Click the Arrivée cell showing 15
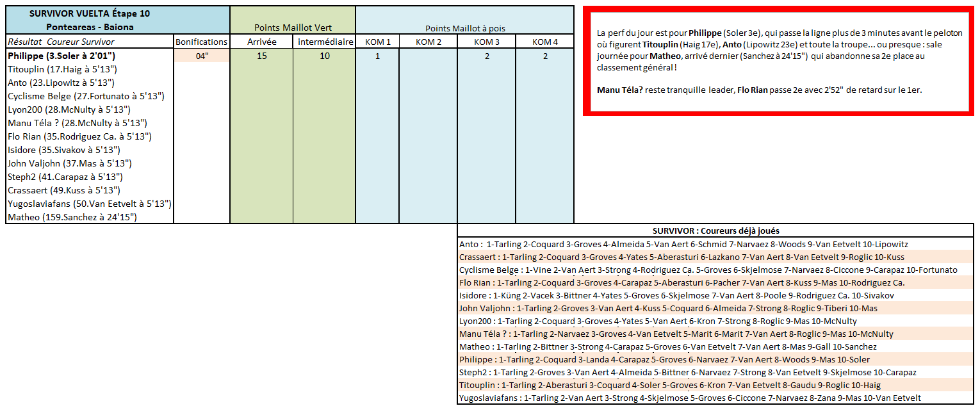The height and width of the screenshot is (406, 980). pos(261,56)
